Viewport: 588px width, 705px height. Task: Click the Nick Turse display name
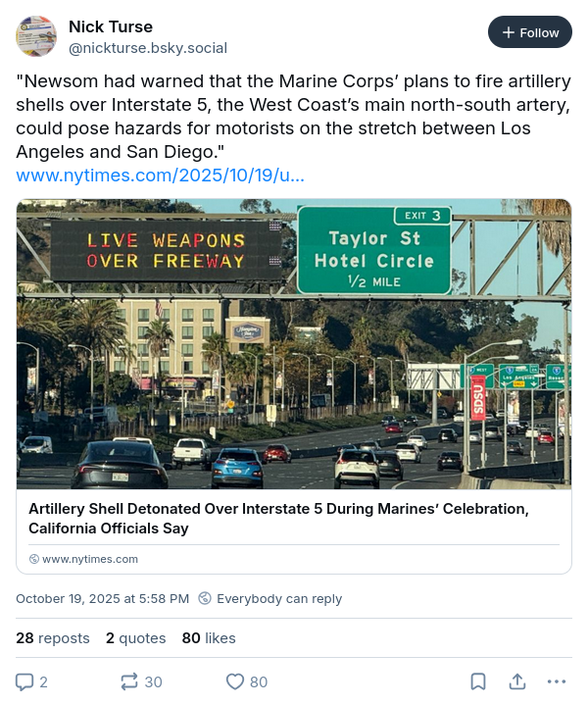(111, 25)
